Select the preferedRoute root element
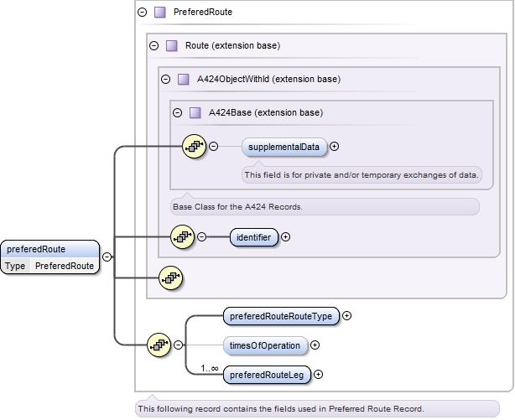Screen dimensions: 515x420 (50, 249)
